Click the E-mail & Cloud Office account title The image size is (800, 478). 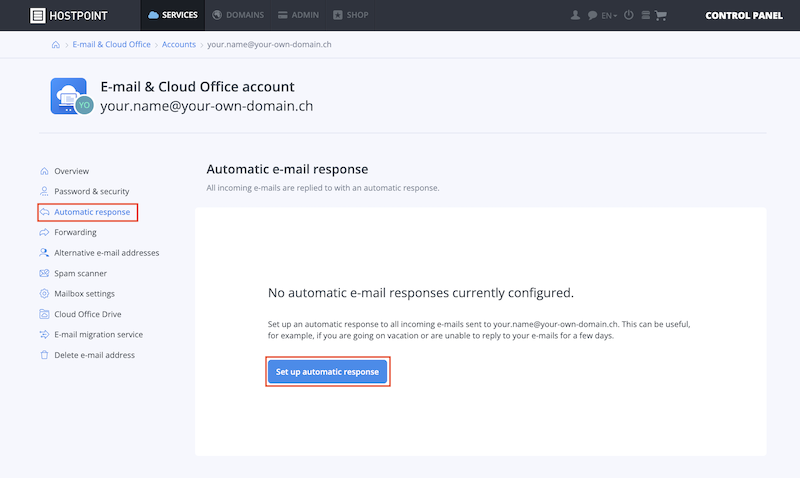point(197,87)
